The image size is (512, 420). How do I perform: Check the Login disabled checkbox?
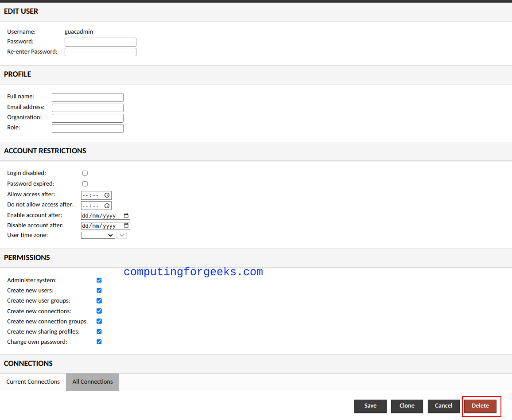[x=85, y=173]
